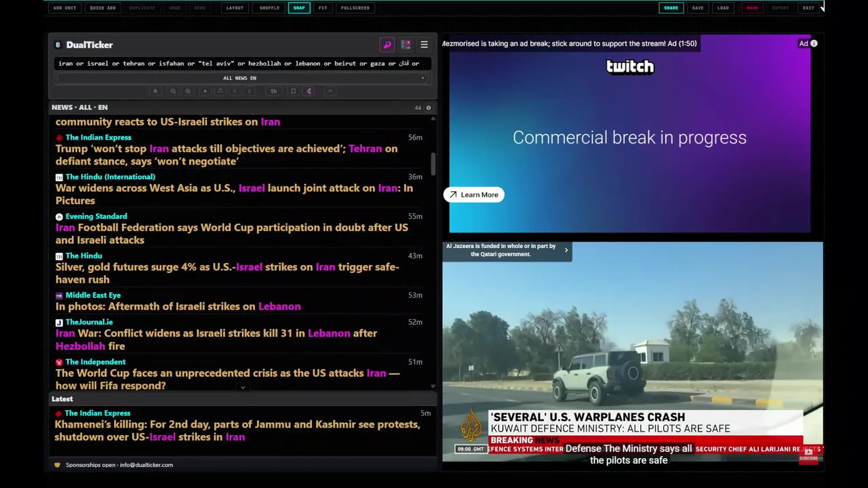Click the DualTicker logo icon
The width and height of the screenshot is (868, 488).
point(58,45)
